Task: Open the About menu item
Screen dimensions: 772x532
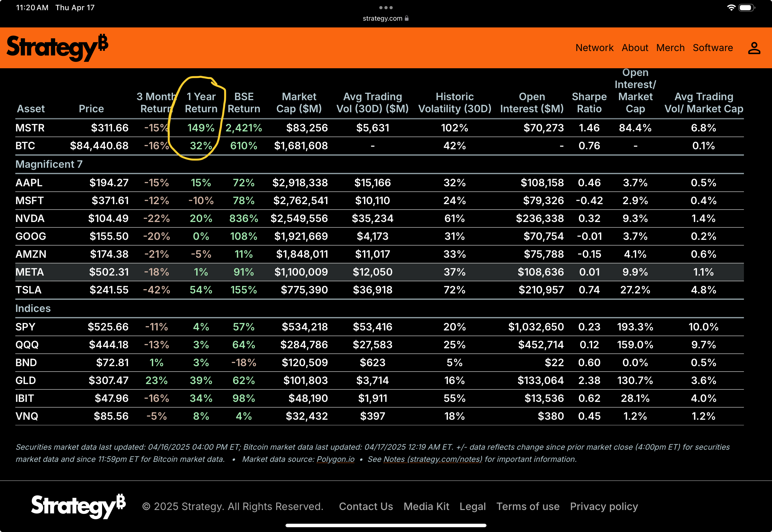Action: pyautogui.click(x=635, y=48)
